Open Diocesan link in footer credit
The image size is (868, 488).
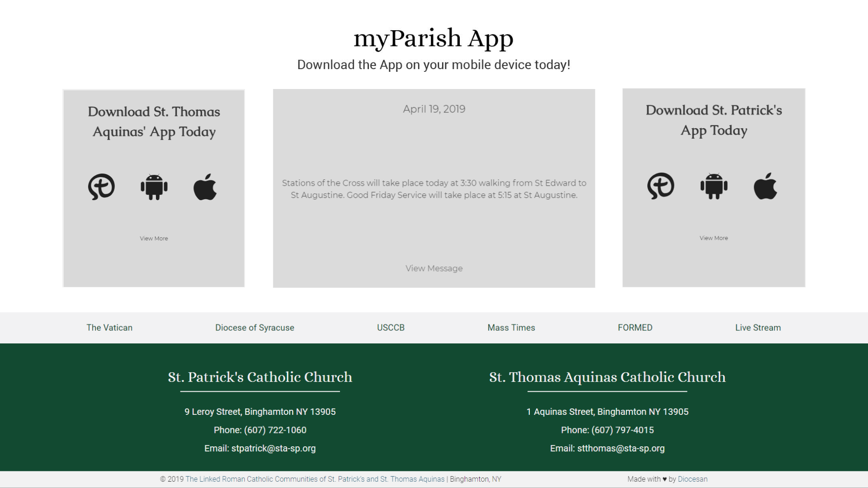(x=692, y=479)
